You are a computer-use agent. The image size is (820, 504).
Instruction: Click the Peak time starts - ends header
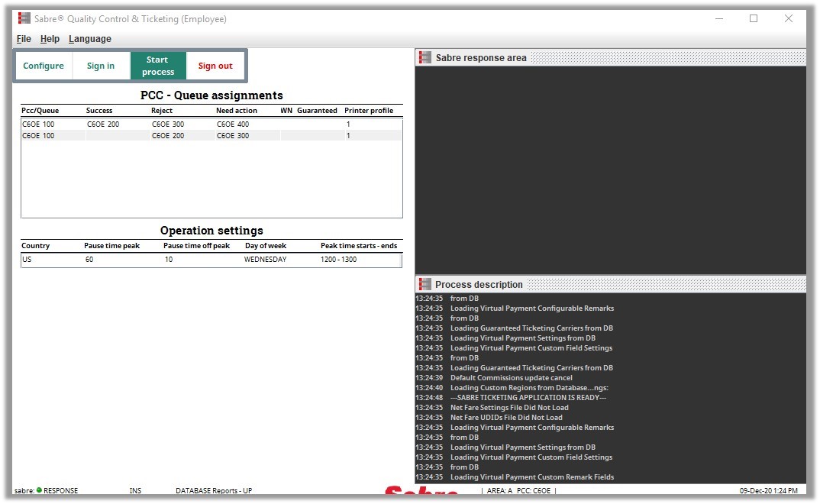(x=359, y=246)
